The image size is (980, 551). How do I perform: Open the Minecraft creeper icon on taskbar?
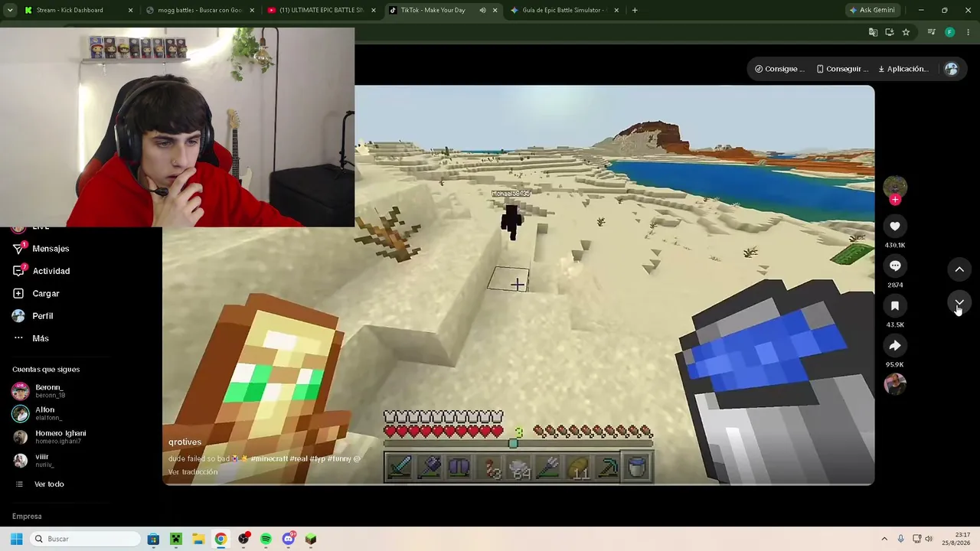[x=175, y=539]
